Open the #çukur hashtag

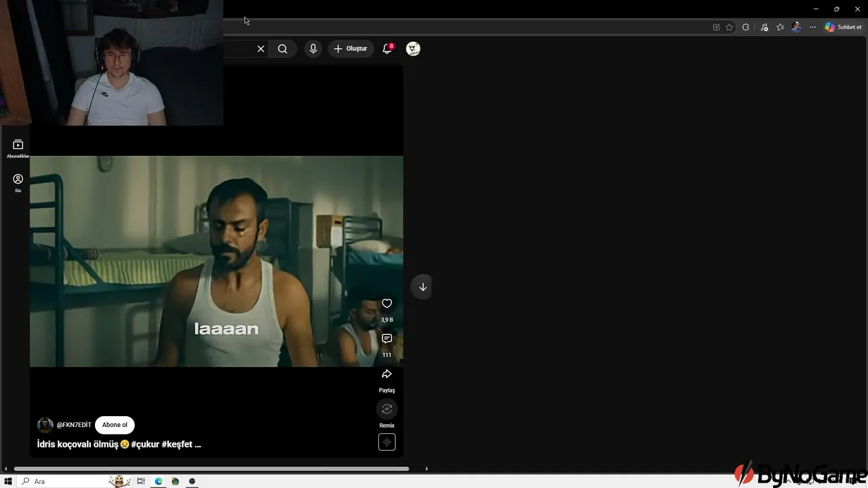[144, 445]
